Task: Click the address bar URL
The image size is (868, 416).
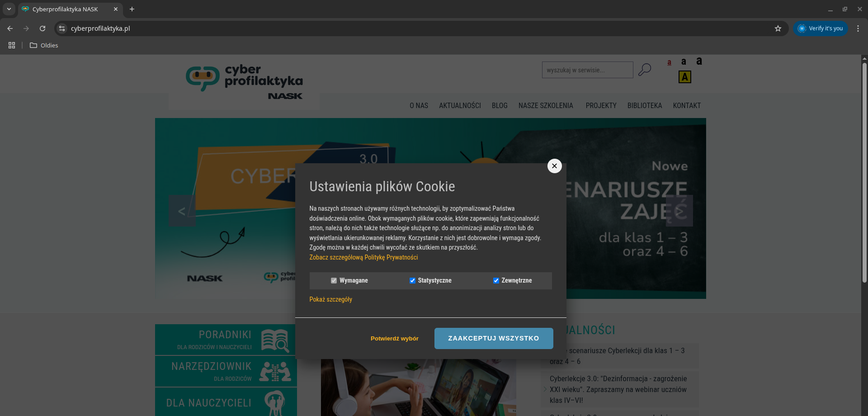Action: point(100,28)
